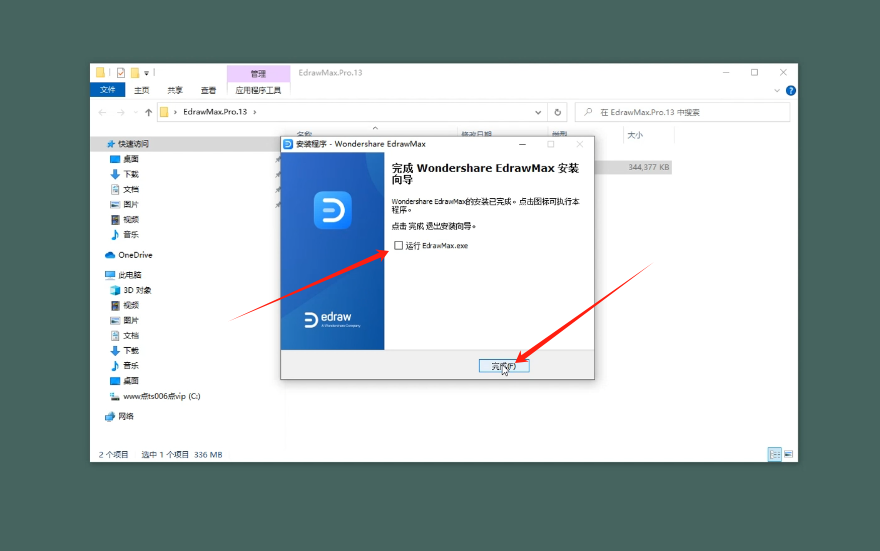The image size is (880, 551).
Task: Switch to the 主页 ribbon tab
Action: click(x=141, y=90)
